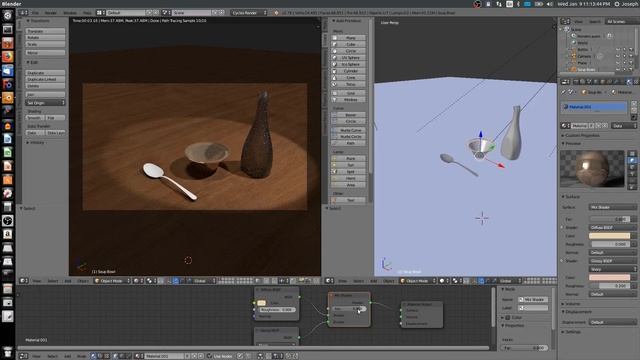Click the Translate button
The image size is (640, 360).
pos(45,31)
